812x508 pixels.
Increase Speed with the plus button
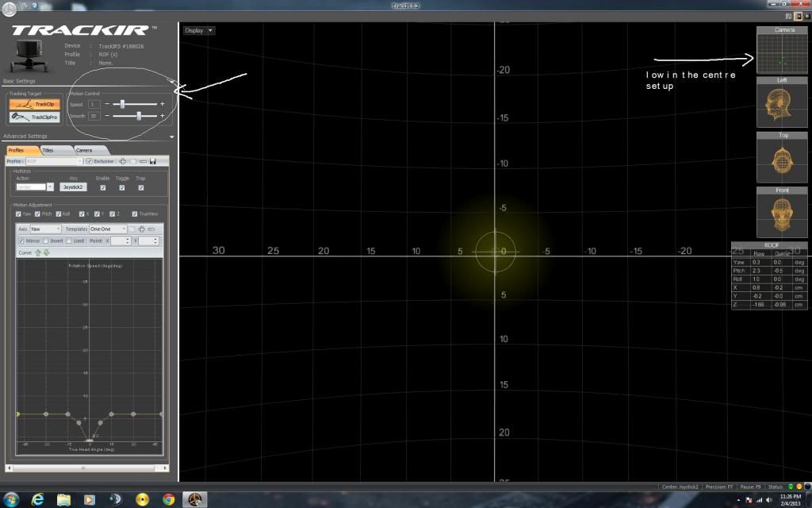pyautogui.click(x=162, y=104)
